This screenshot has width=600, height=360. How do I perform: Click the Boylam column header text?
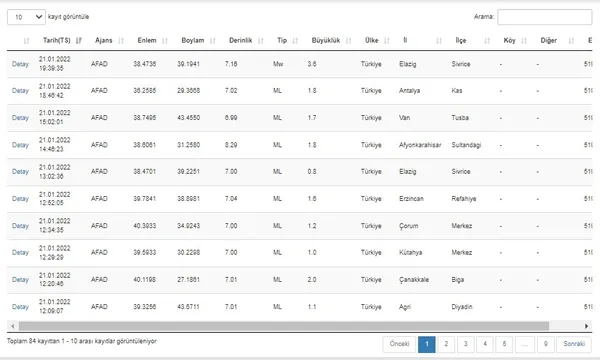192,41
